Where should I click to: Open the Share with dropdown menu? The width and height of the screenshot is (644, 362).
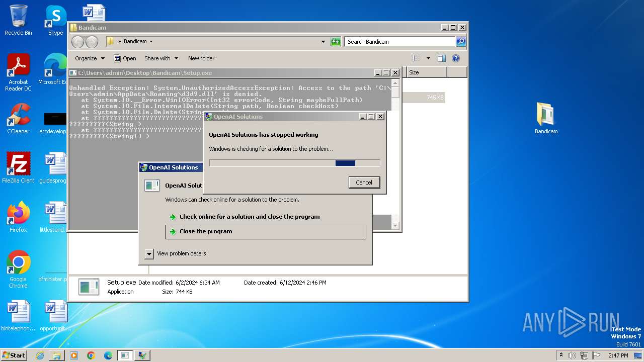click(161, 58)
